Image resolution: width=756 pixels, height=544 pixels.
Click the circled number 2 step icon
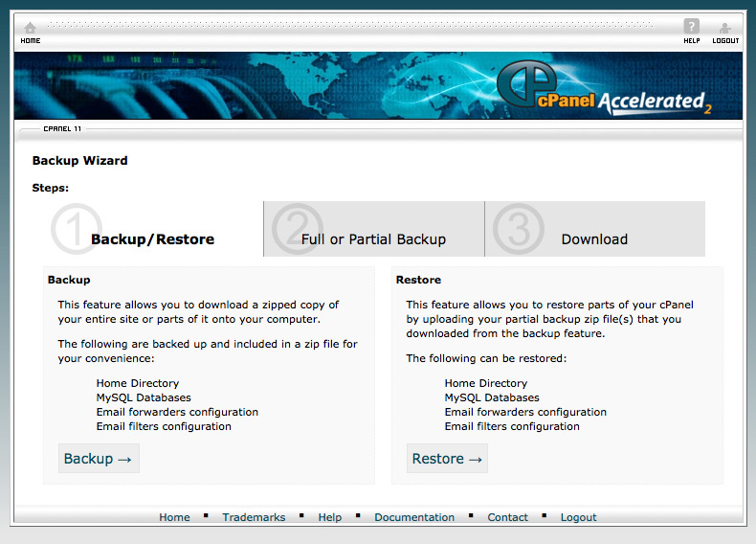(x=291, y=229)
